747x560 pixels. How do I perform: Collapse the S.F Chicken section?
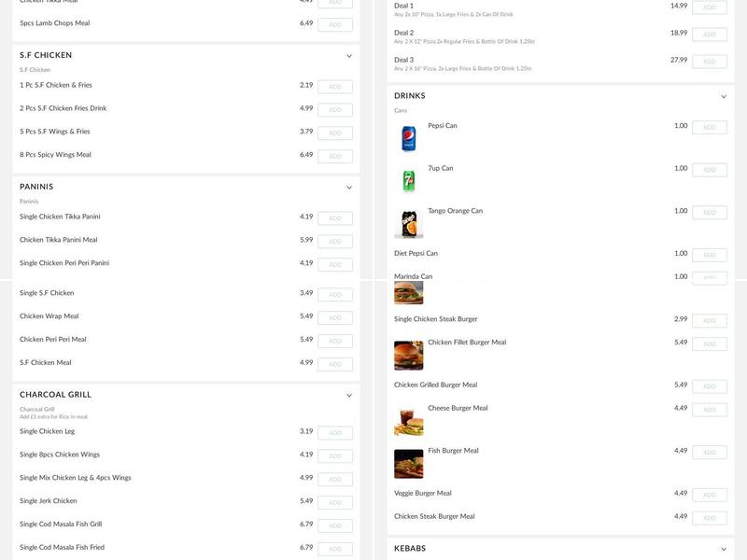click(349, 56)
